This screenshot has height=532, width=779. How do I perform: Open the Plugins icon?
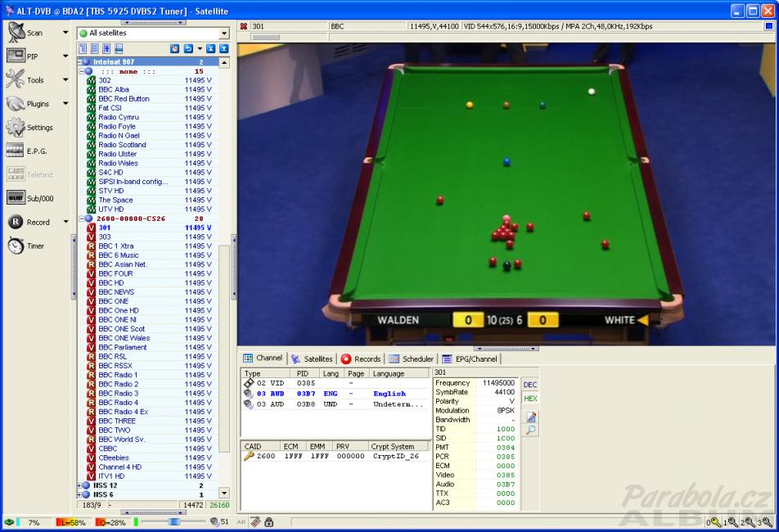click(16, 103)
